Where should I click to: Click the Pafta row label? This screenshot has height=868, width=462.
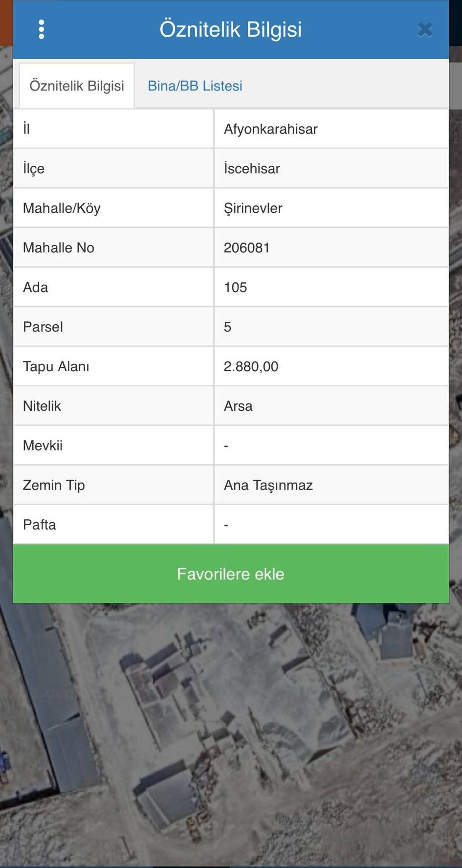coord(39,525)
